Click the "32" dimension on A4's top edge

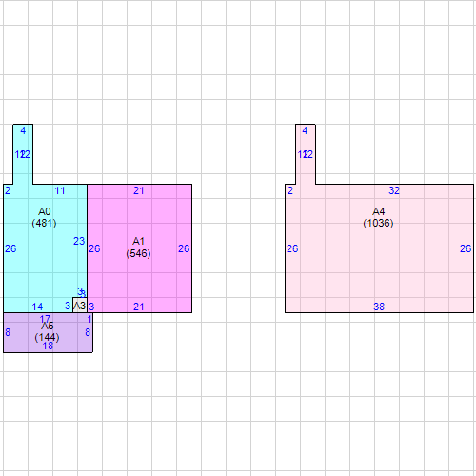(394, 190)
